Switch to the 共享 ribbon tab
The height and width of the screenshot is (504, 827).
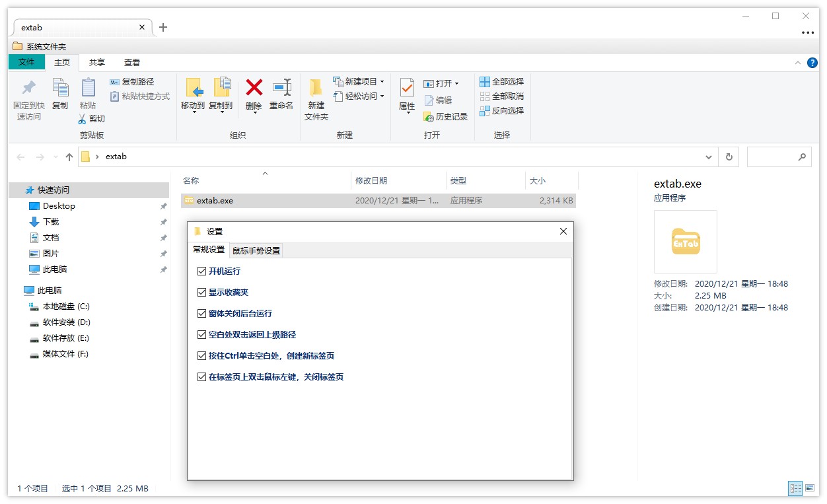pyautogui.click(x=97, y=63)
